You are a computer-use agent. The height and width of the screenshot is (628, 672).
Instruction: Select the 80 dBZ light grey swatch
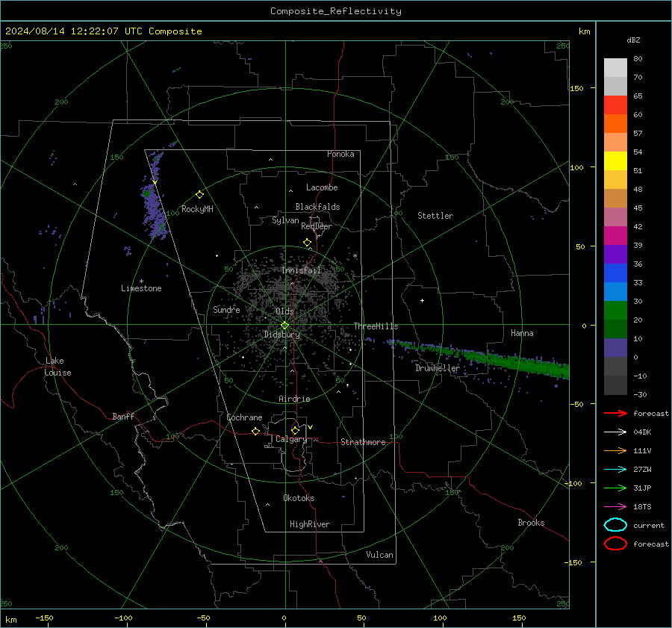pos(615,68)
